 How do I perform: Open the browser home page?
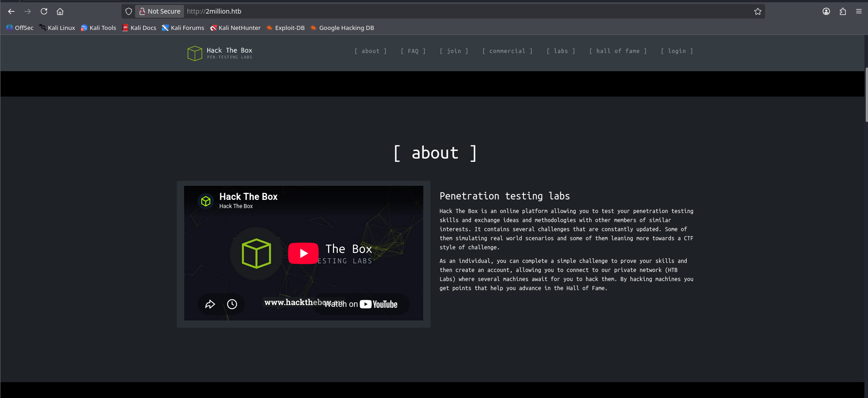click(x=60, y=11)
